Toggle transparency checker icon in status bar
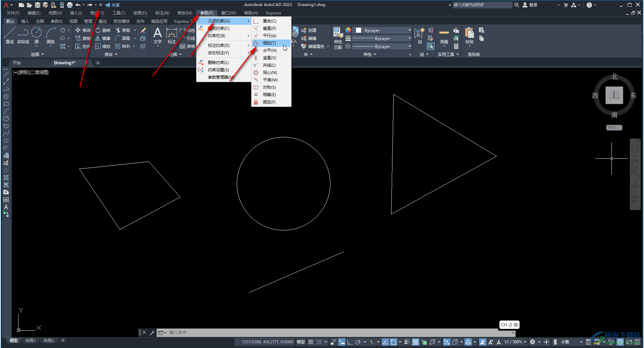This screenshot has height=348, width=644. [416, 342]
